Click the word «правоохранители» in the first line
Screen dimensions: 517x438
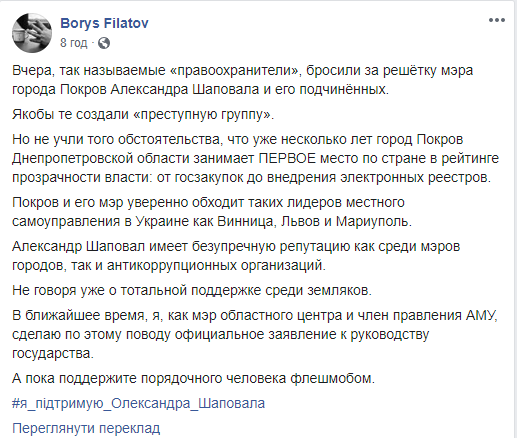tap(239, 71)
